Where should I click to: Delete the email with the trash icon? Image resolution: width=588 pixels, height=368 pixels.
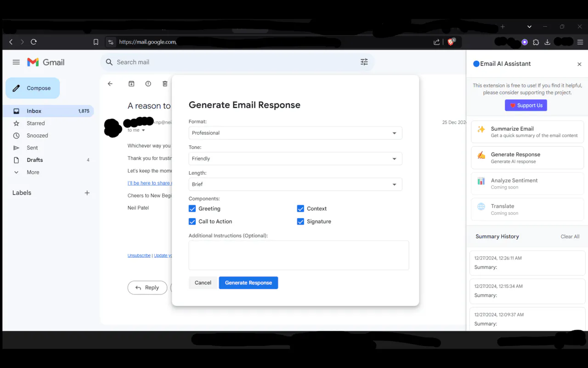pyautogui.click(x=165, y=84)
